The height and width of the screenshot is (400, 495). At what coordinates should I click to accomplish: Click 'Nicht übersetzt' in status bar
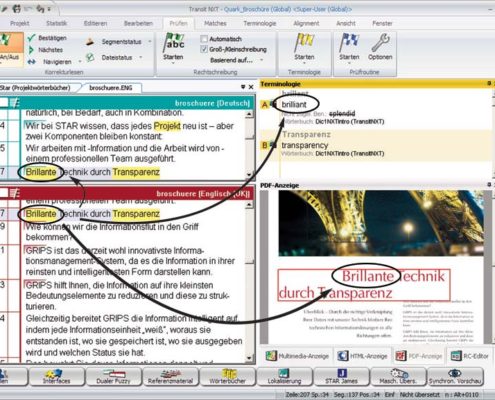pyautogui.click(x=420, y=395)
